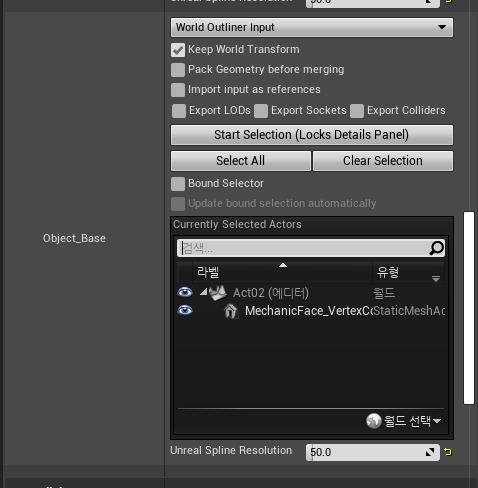Select Act02 (에디터) row

(x=311, y=293)
